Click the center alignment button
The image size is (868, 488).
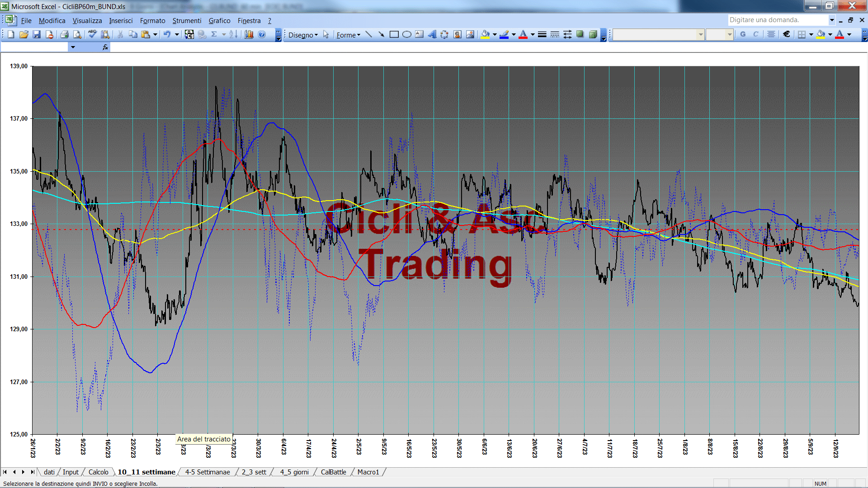pyautogui.click(x=771, y=34)
